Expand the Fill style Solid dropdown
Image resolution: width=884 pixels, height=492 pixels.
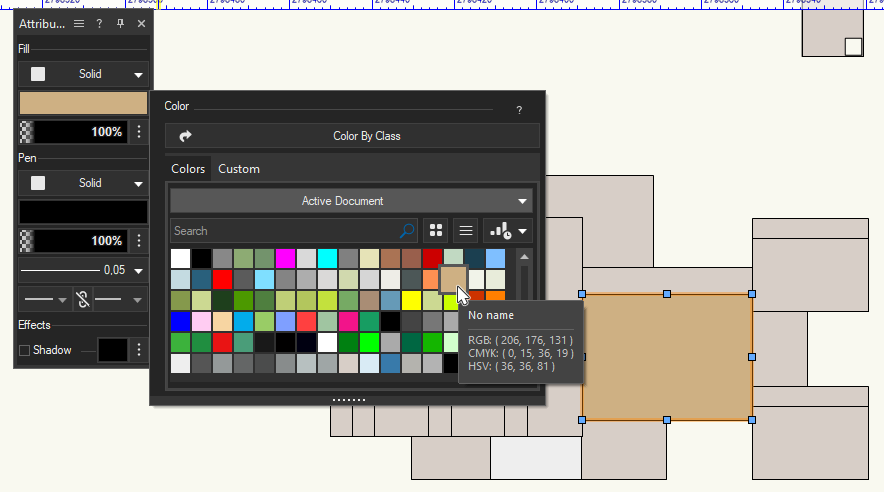pyautogui.click(x=138, y=74)
